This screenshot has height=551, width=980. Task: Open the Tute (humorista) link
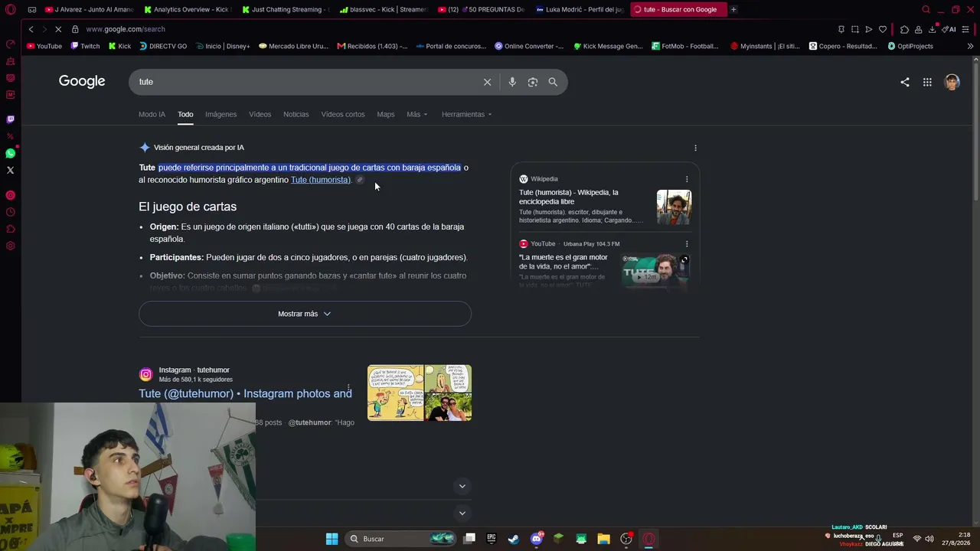click(x=320, y=180)
